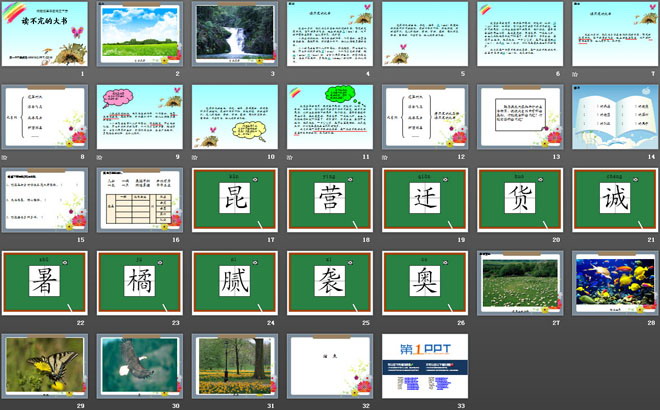Select slide 10 with yellow speech bubble
Image resolution: width=660 pixels, height=410 pixels.
point(235,117)
